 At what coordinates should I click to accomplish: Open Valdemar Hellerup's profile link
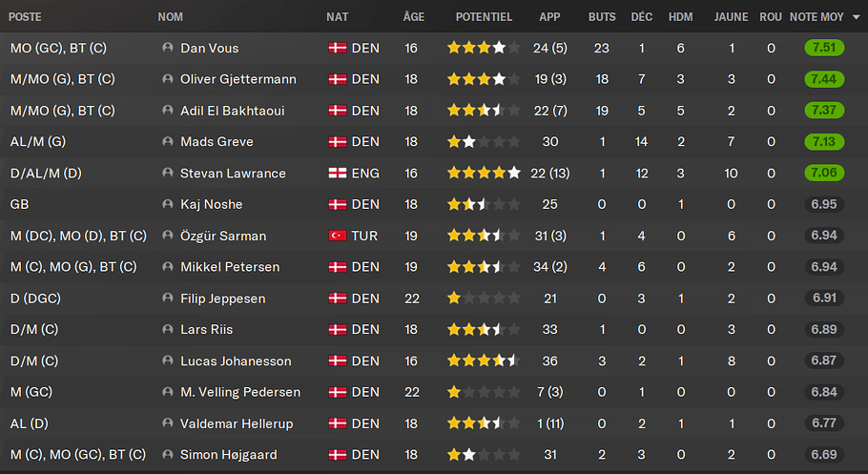coord(237,423)
